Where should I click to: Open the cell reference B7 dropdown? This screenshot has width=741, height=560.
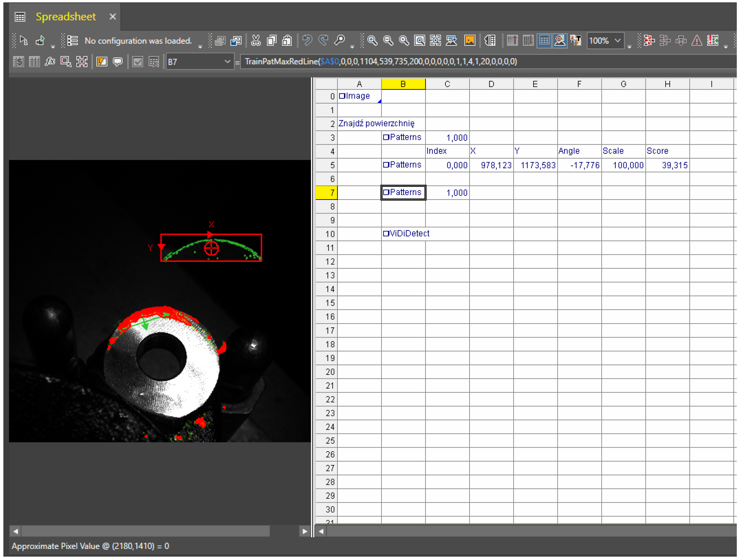[228, 61]
